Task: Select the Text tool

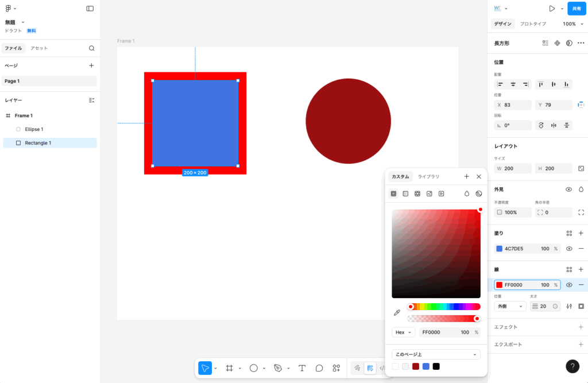Action: coord(302,368)
